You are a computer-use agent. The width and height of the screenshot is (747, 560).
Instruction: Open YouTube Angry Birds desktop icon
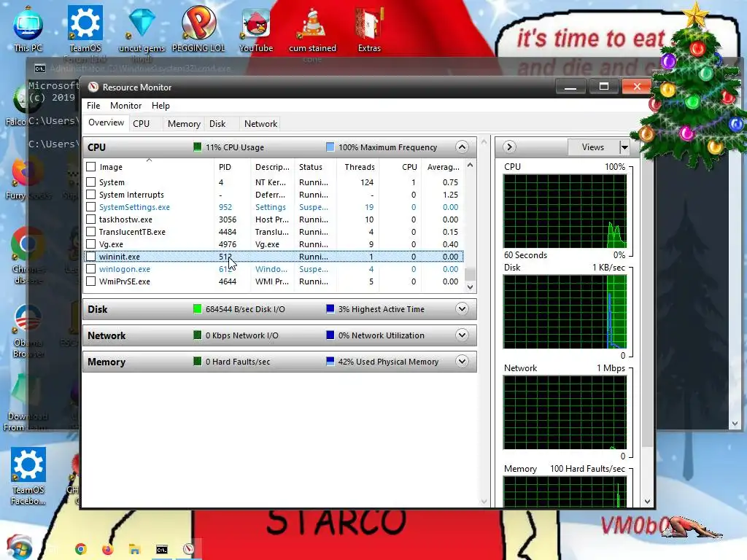[256, 28]
